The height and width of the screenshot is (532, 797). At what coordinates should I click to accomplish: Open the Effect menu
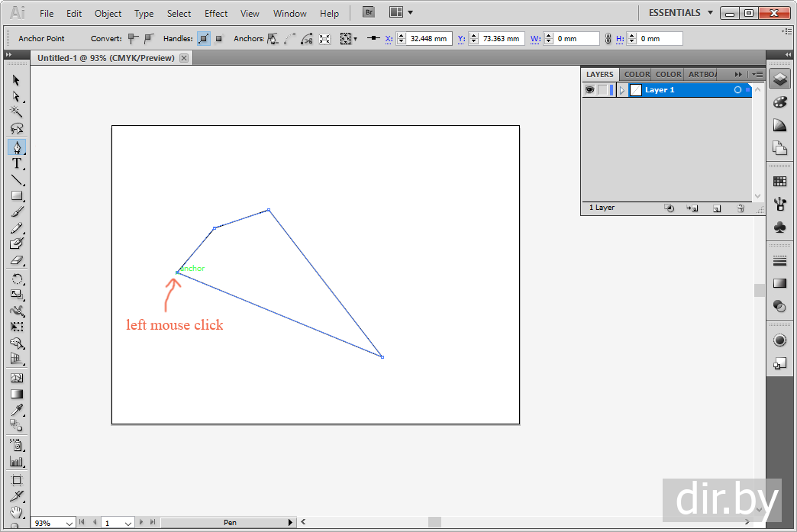point(216,13)
